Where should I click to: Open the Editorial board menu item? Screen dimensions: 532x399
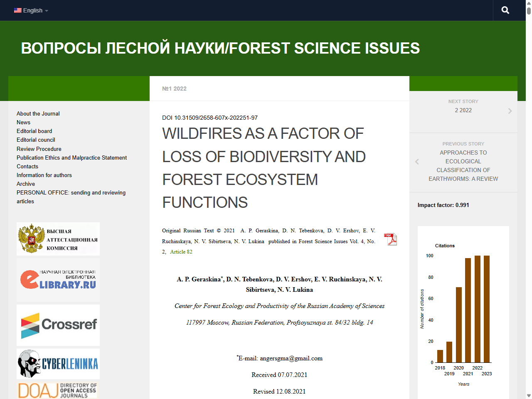pos(34,131)
